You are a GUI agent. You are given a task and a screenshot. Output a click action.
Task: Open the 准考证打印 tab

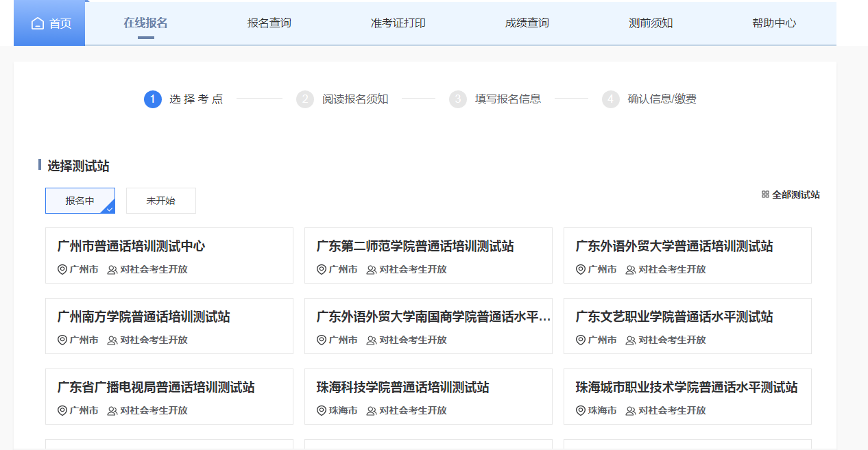(x=398, y=23)
